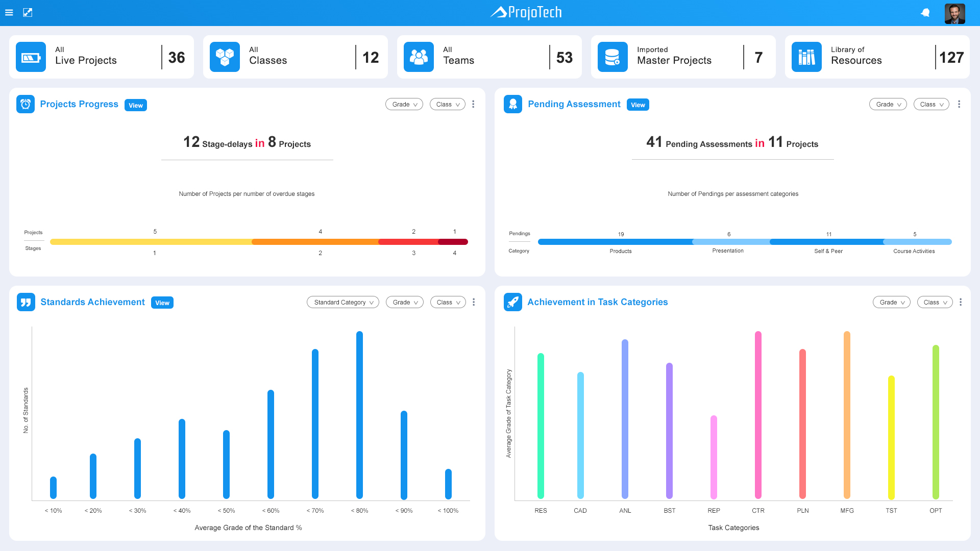This screenshot has height=551, width=980.
Task: Click View button beside Projects Progress
Action: pos(136,105)
